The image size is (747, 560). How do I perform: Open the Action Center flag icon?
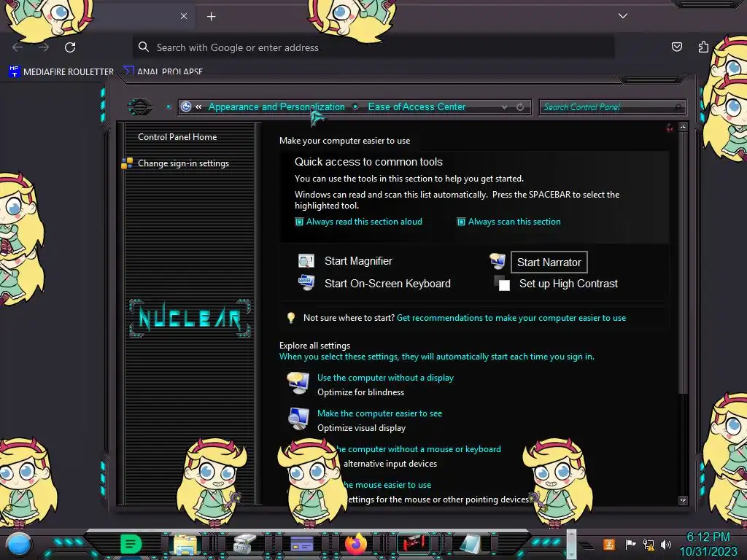[630, 544]
